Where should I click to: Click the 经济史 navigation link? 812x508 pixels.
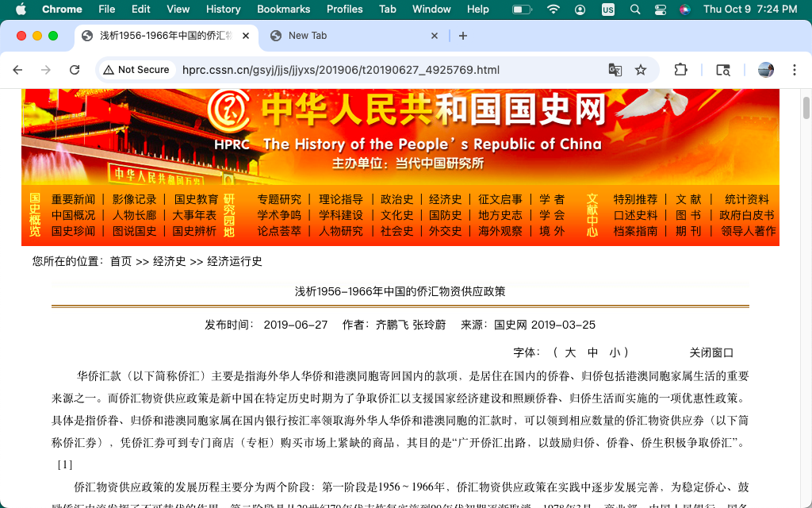pos(446,199)
